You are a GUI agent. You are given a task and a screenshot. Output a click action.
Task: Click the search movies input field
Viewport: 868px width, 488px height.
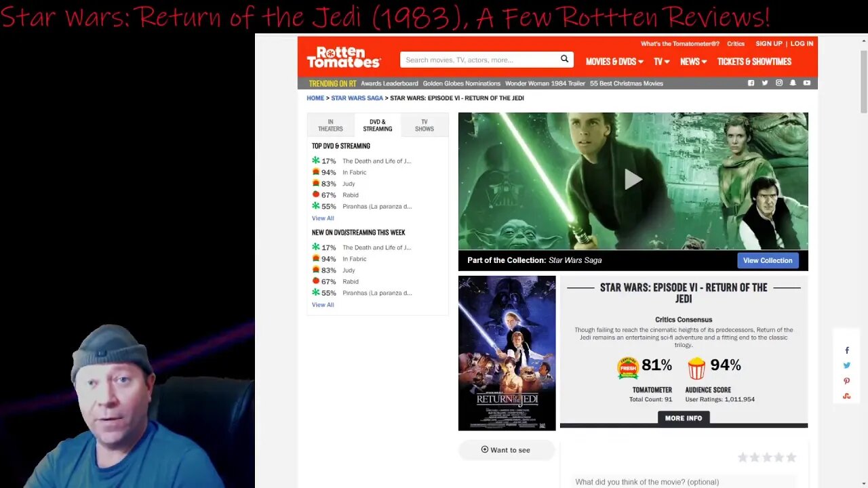click(479, 60)
